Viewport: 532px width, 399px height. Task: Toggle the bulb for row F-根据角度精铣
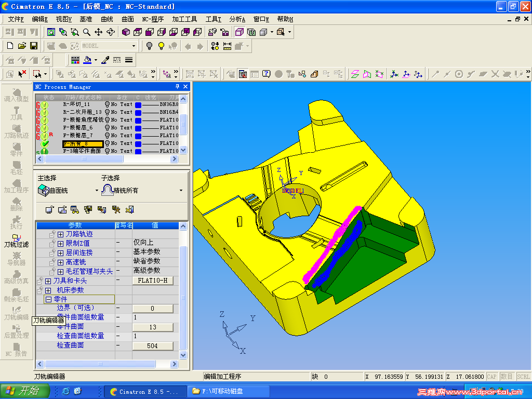(x=107, y=120)
